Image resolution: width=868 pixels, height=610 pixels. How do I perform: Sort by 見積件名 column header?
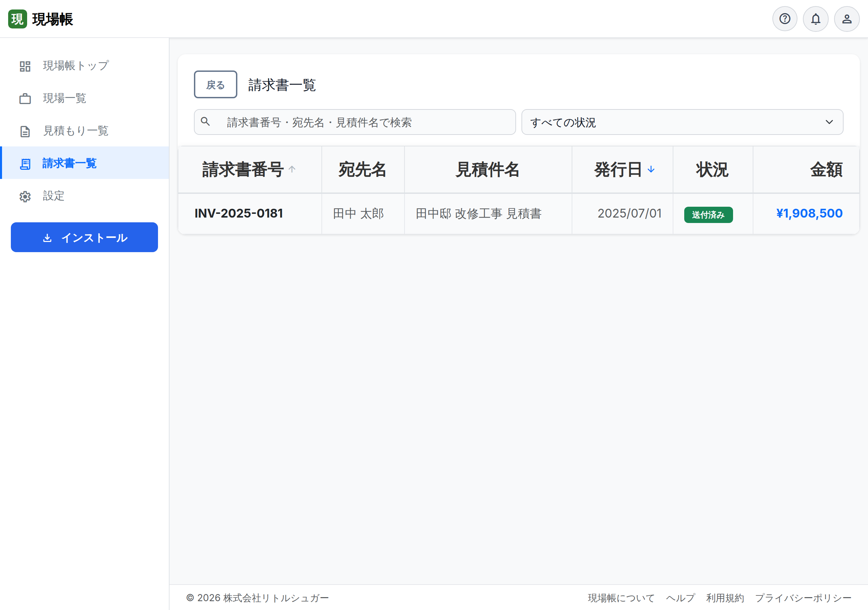tap(488, 169)
